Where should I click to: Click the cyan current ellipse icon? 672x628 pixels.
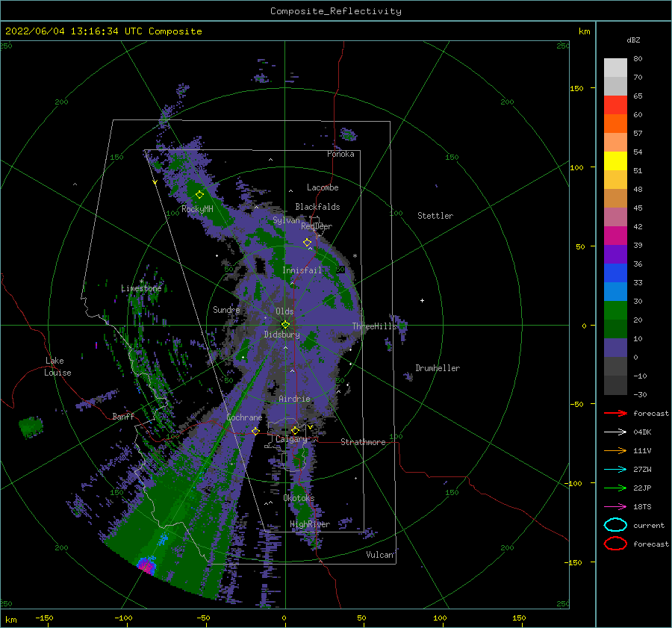tap(615, 525)
